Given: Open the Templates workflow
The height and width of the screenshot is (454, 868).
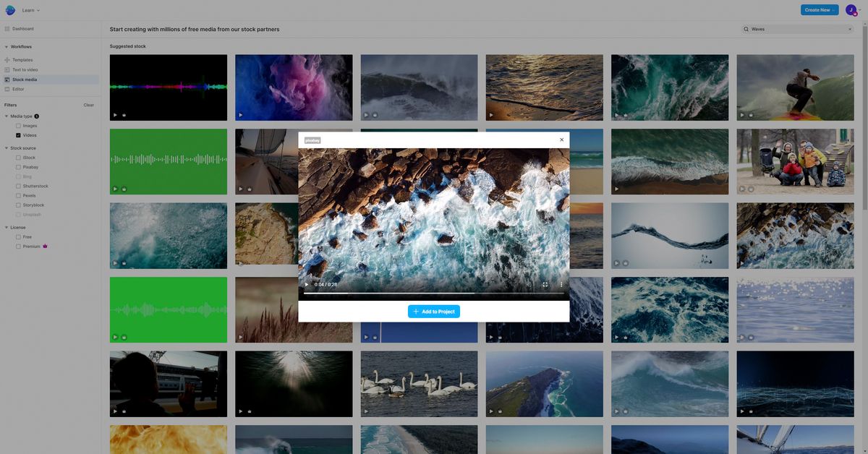Looking at the screenshot, I should (x=22, y=59).
